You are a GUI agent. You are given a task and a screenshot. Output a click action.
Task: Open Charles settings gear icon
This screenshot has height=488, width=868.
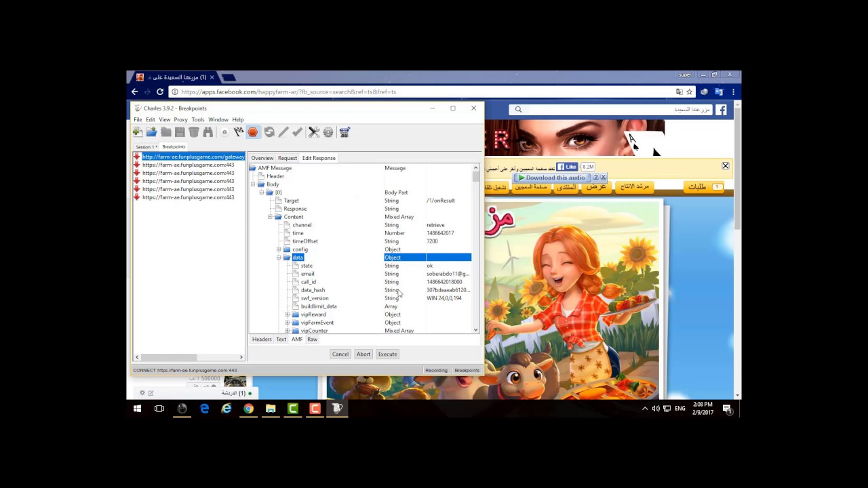tap(328, 132)
